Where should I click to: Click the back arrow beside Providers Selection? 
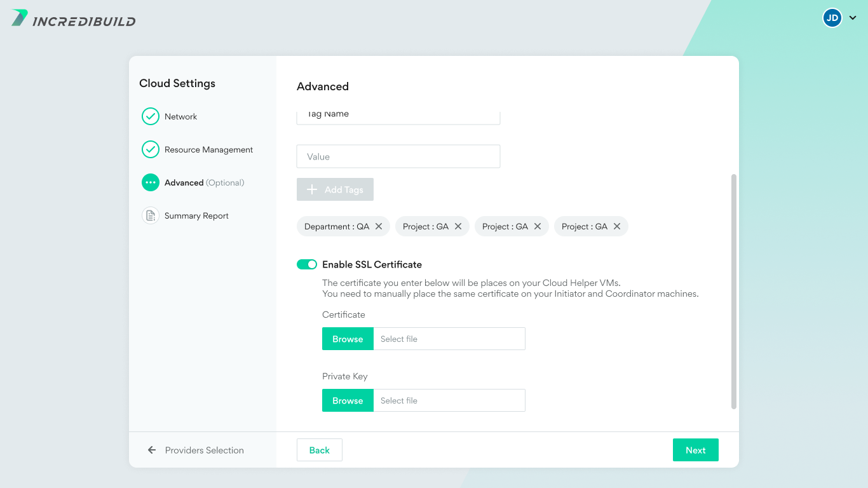(152, 450)
